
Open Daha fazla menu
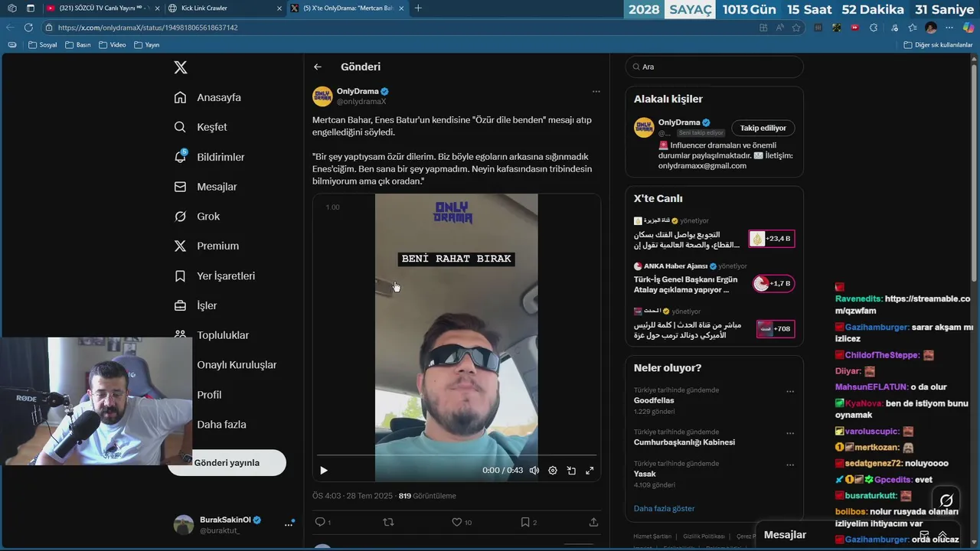(221, 425)
